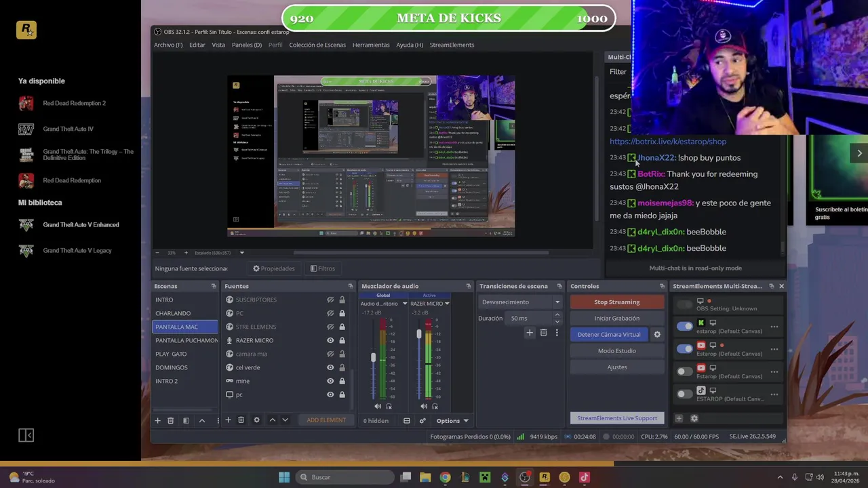Open the Herramientas menu
Image resolution: width=868 pixels, height=488 pixels.
click(371, 45)
